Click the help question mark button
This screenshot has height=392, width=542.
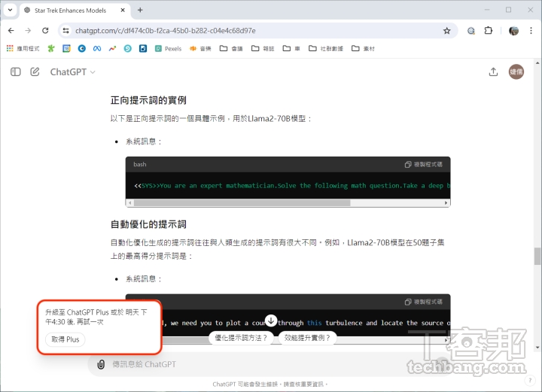tap(530, 381)
